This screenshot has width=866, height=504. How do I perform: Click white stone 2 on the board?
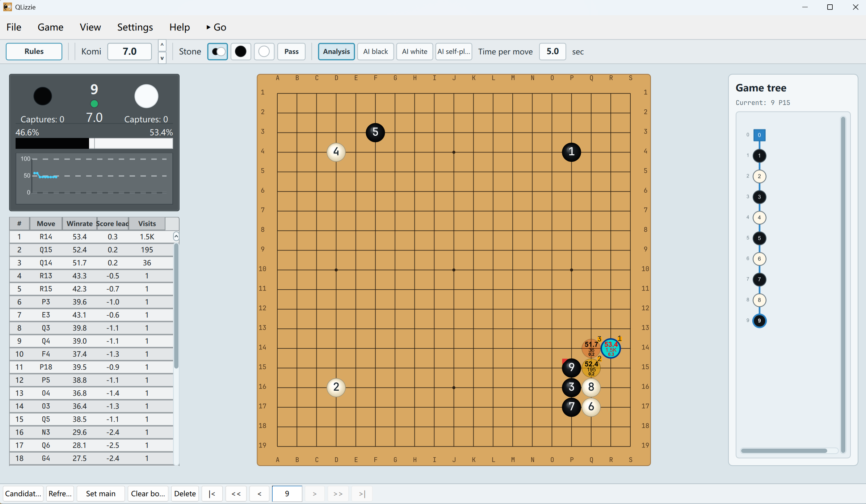click(336, 387)
